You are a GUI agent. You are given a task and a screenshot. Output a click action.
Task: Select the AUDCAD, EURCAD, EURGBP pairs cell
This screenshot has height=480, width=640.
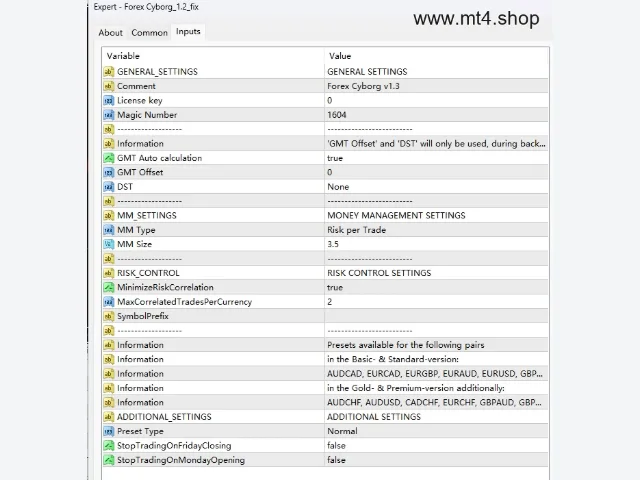[436, 374]
